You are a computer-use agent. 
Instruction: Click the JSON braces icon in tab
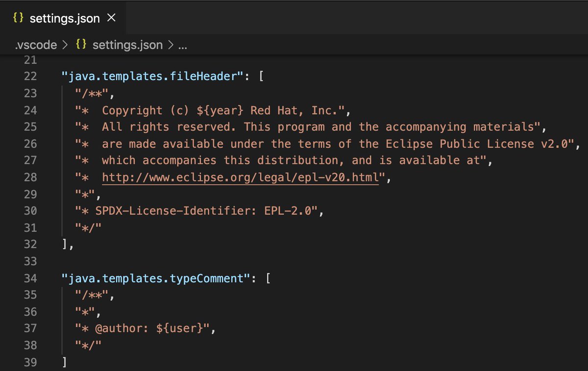tap(19, 19)
